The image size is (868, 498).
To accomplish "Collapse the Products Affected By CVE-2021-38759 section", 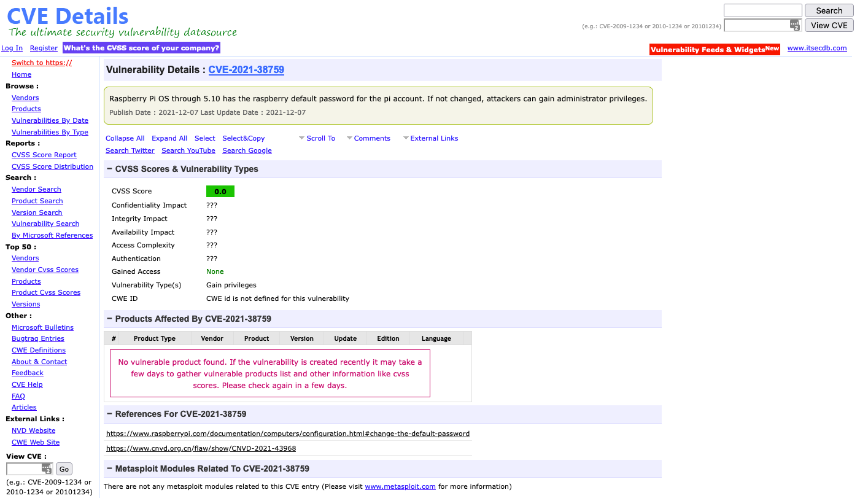I will (109, 319).
